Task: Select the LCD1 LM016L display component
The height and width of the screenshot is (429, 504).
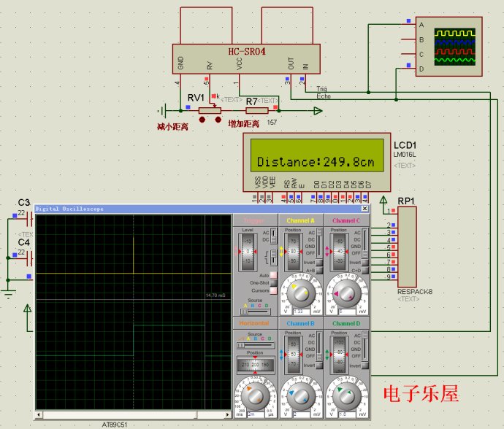Action: click(x=317, y=163)
